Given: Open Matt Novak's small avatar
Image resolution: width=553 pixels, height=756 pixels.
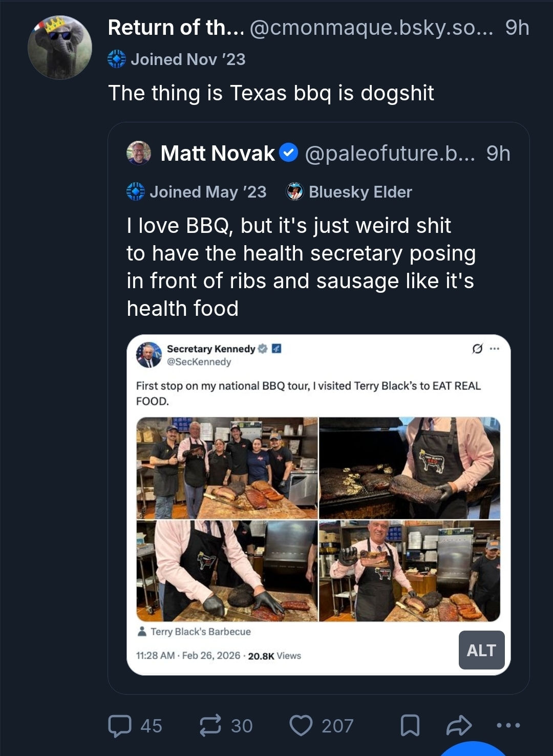Looking at the screenshot, I should (139, 153).
